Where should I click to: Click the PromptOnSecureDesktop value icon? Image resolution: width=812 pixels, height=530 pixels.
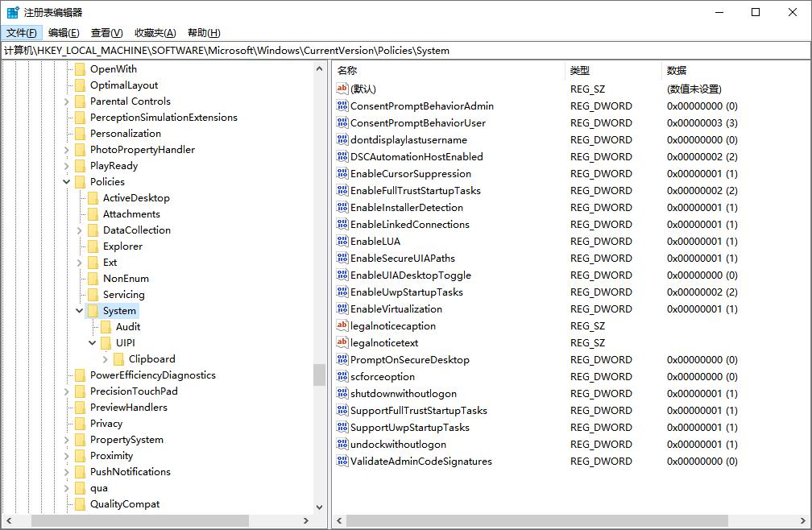coord(342,360)
